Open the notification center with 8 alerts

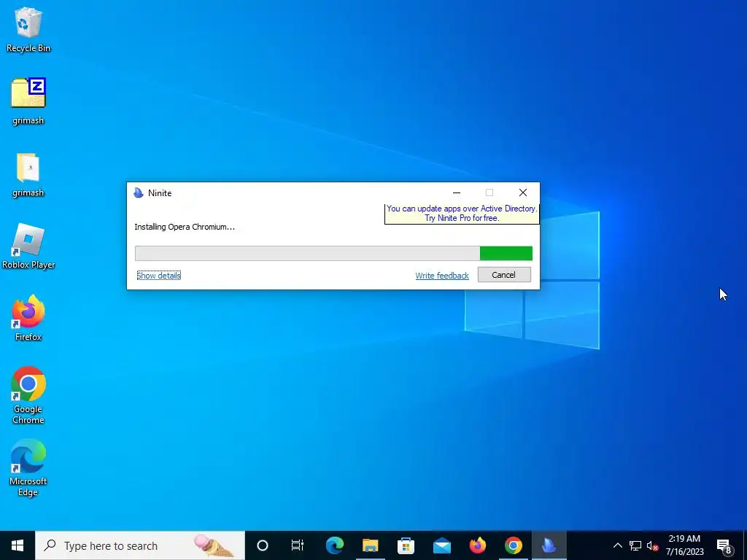point(724,545)
